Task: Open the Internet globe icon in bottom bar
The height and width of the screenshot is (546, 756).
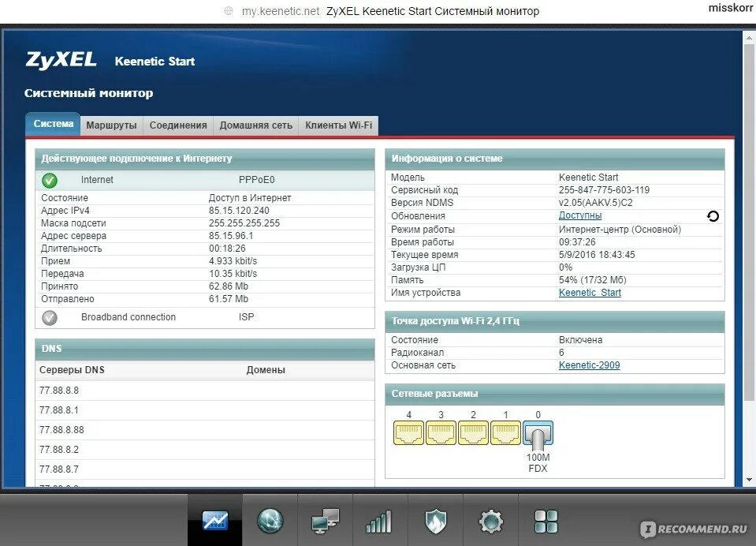Action: [x=270, y=521]
